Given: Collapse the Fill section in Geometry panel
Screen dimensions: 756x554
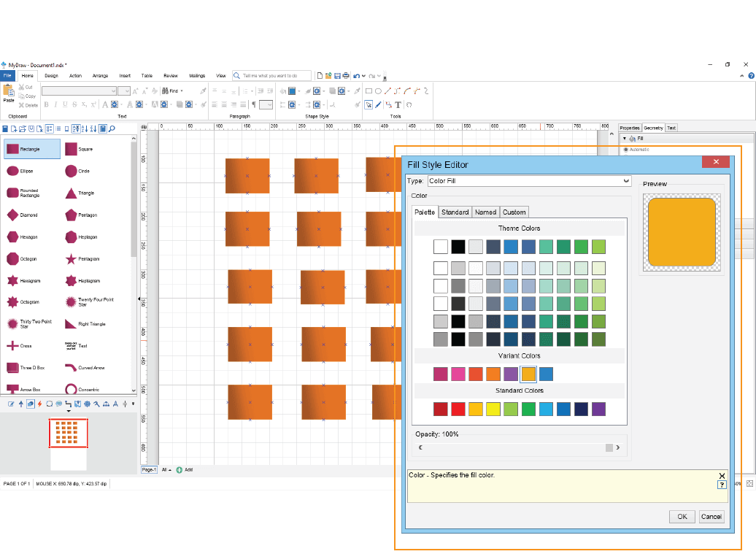Looking at the screenshot, I should pos(625,138).
